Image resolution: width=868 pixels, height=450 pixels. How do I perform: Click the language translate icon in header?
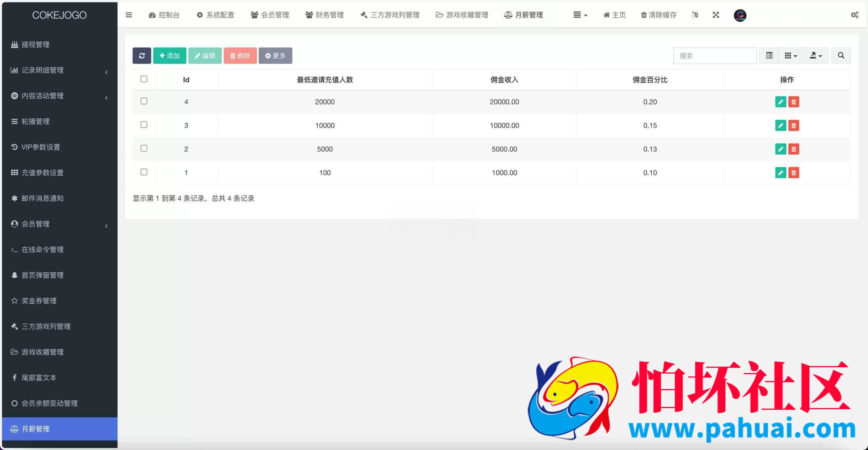[695, 15]
